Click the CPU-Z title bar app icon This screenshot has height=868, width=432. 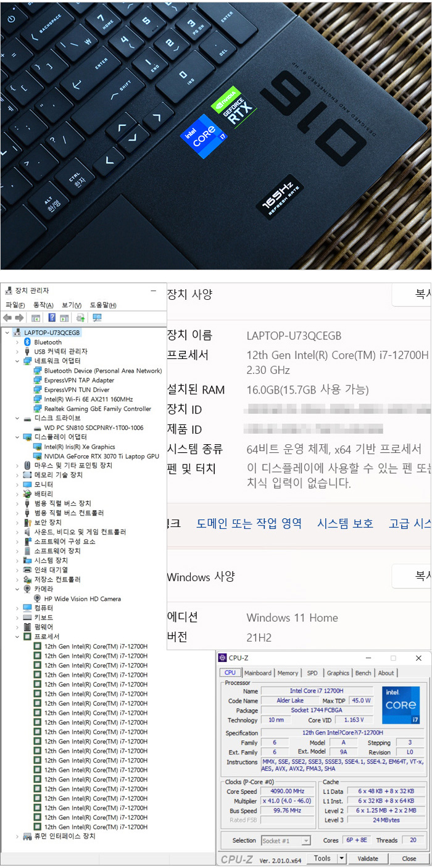pyautogui.click(x=223, y=658)
